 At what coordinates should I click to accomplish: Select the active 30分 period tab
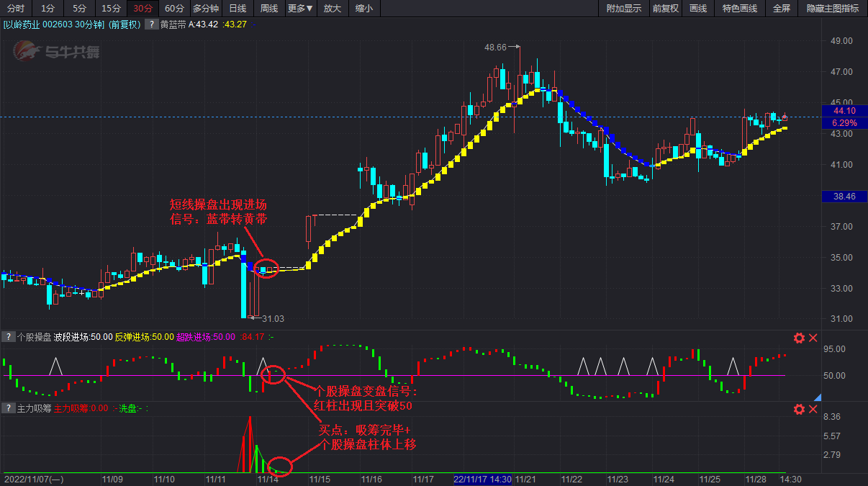pyautogui.click(x=143, y=9)
